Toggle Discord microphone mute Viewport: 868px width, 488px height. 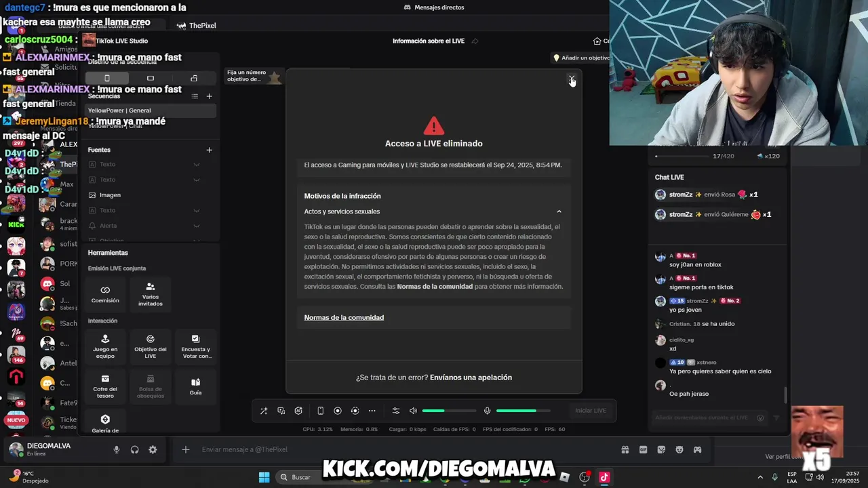[117, 449]
